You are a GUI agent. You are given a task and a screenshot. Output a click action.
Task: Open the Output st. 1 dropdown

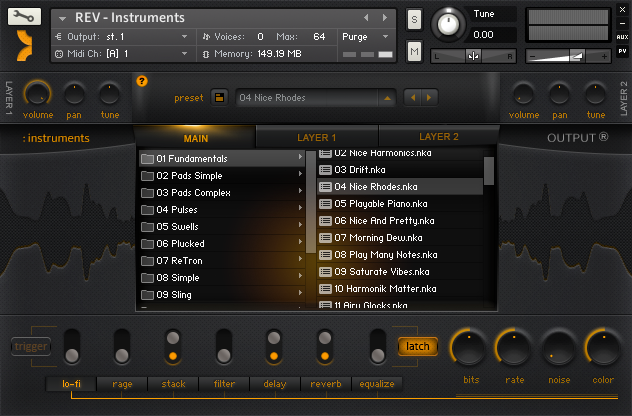click(124, 37)
